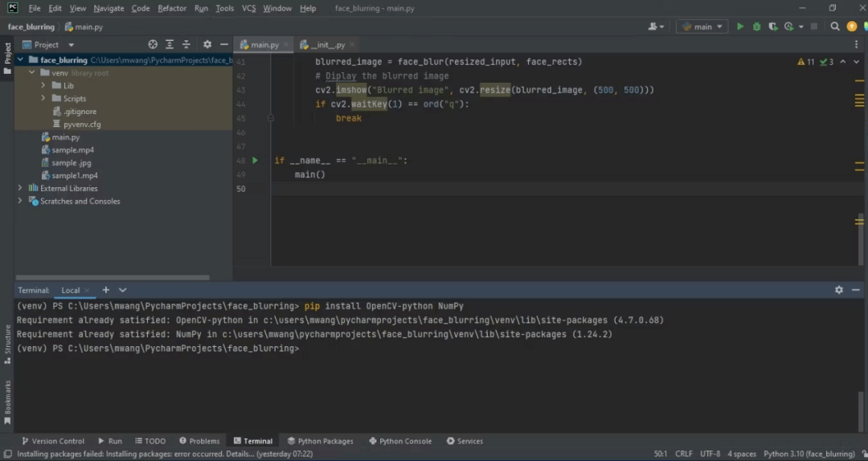
Task: Hide the Terminal tool window
Action: 855,290
